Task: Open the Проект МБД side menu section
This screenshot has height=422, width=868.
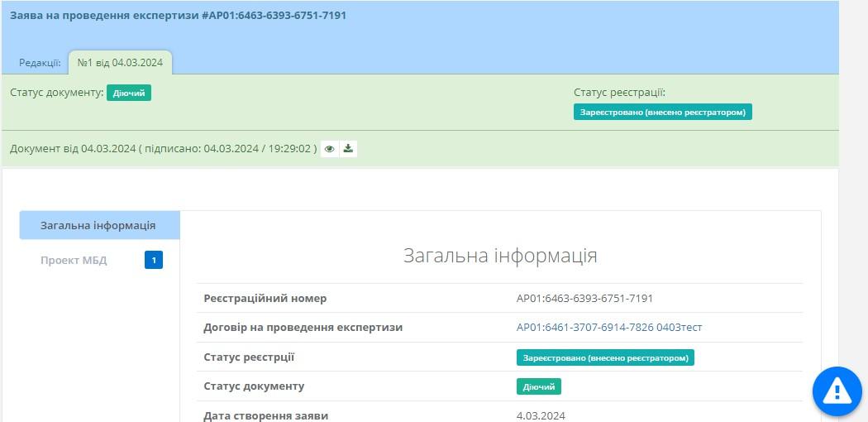Action: [x=74, y=261]
